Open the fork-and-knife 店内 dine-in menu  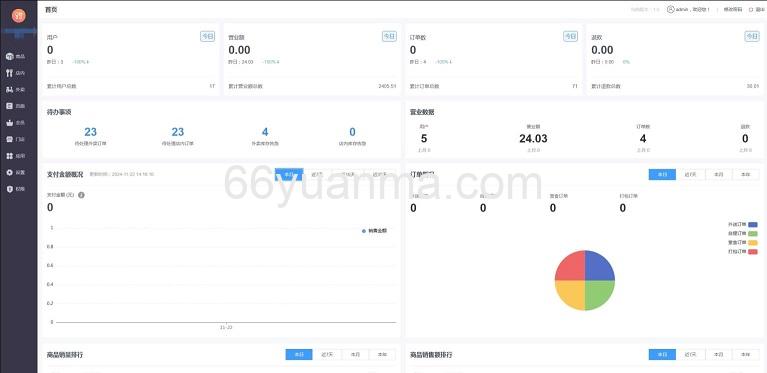pyautogui.click(x=15, y=73)
